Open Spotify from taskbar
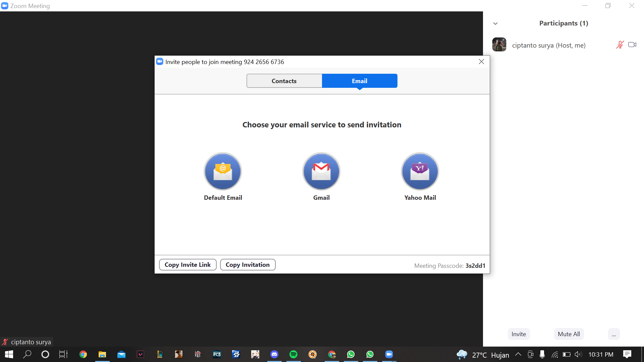This screenshot has height=362, width=644. (x=293, y=354)
